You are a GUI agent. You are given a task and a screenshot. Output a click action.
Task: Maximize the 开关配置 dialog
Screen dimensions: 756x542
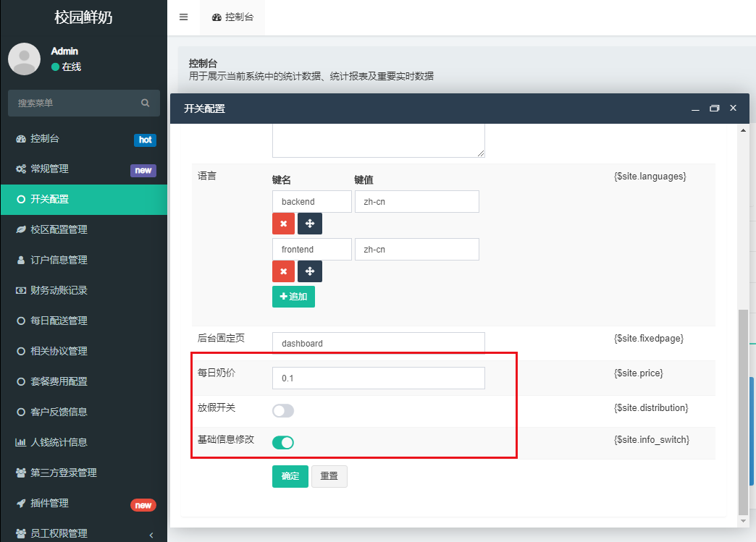(714, 109)
